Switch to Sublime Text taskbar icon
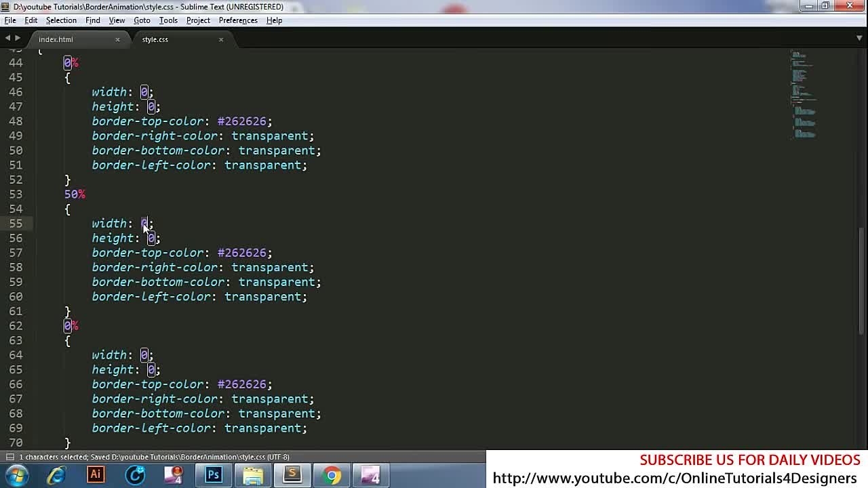 [x=292, y=475]
